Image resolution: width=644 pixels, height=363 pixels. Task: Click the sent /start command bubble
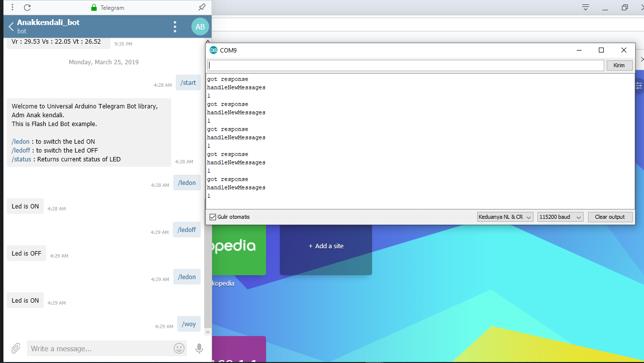[188, 82]
